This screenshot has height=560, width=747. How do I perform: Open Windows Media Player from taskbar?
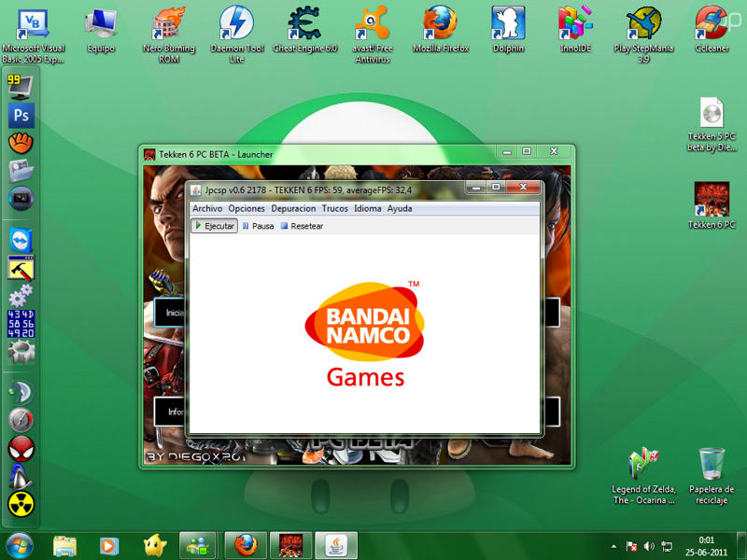pos(108,546)
